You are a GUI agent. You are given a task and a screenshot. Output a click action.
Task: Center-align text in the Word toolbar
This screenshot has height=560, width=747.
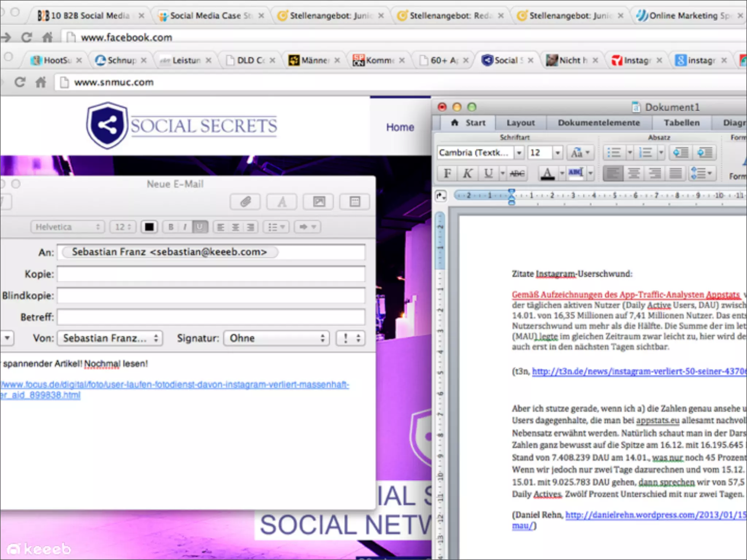coord(634,173)
